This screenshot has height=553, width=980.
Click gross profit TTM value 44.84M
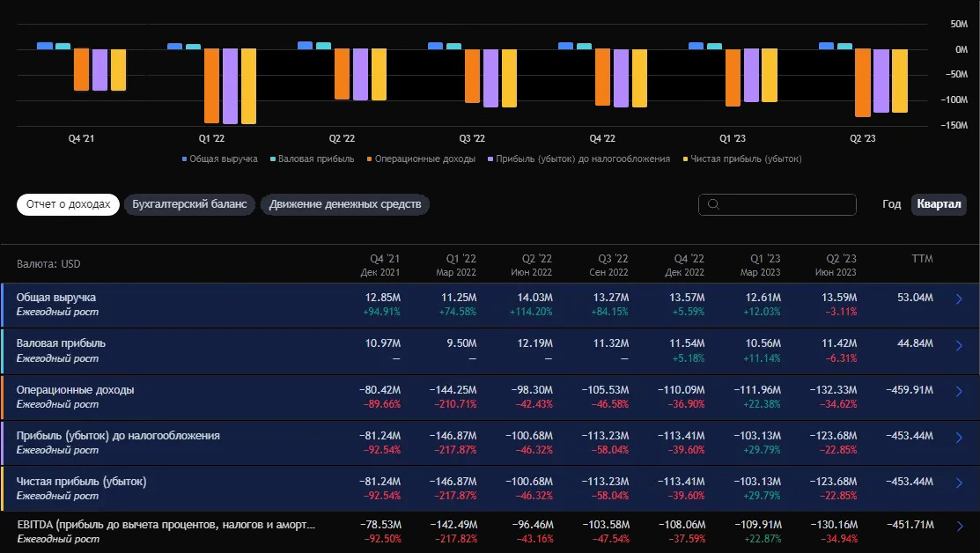coord(915,343)
